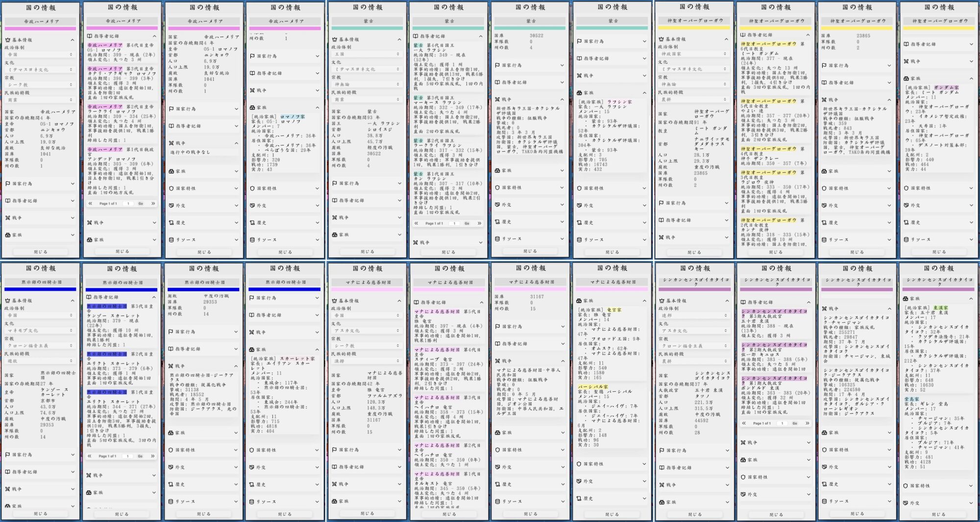Click shield 国家特性 icon in 蒙古 ラフシン家 panel
The image size is (980, 522).
(579, 188)
